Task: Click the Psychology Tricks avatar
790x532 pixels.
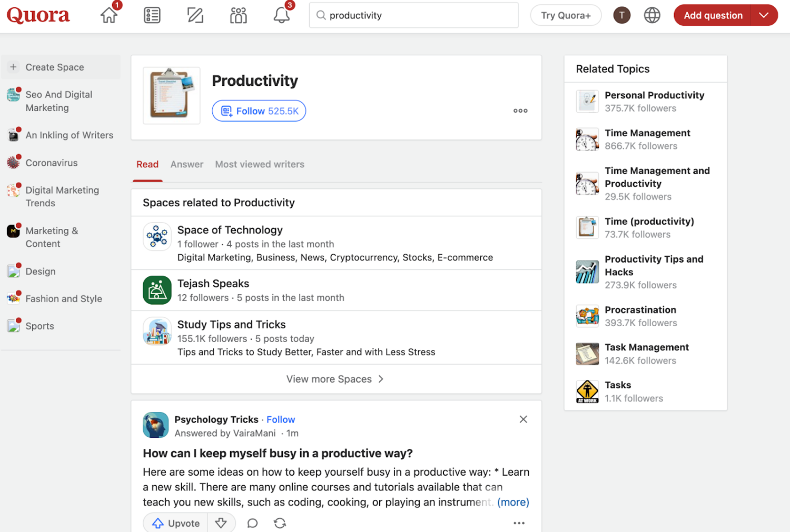Action: (x=155, y=425)
